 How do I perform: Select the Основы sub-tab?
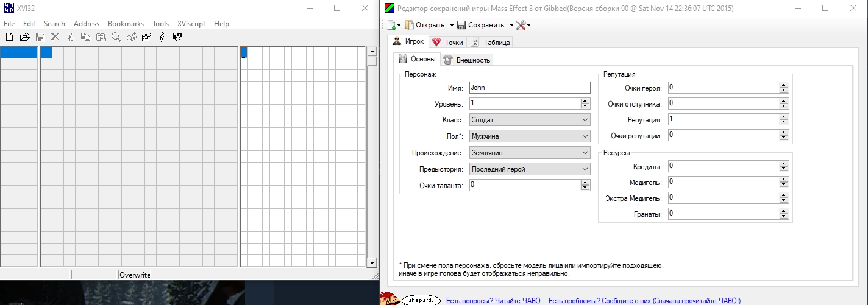(417, 59)
